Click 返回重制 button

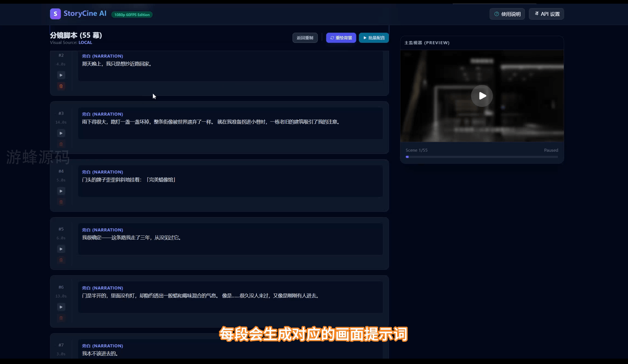pos(305,38)
